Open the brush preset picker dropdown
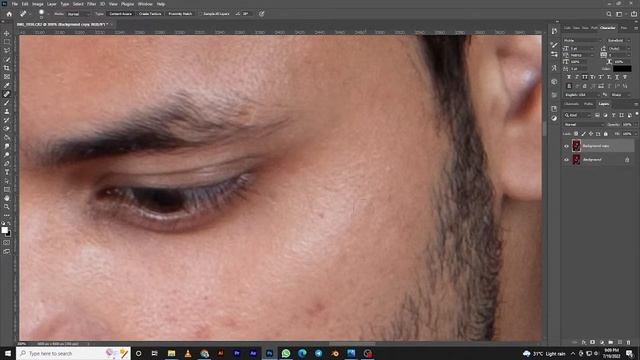 [48, 14]
